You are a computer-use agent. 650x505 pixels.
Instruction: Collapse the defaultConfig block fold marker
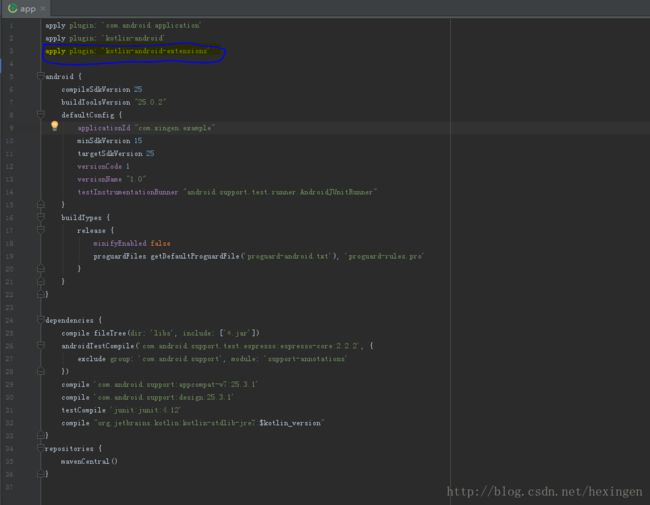pyautogui.click(x=40, y=114)
